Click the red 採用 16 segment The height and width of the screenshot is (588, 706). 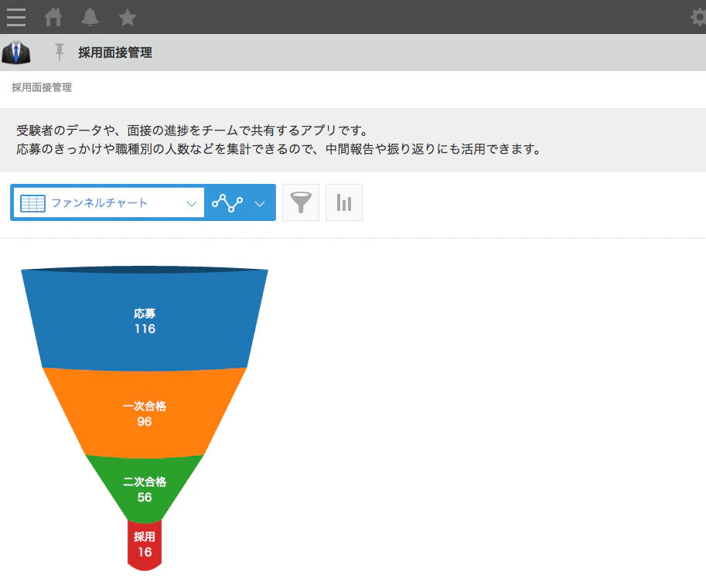point(145,545)
